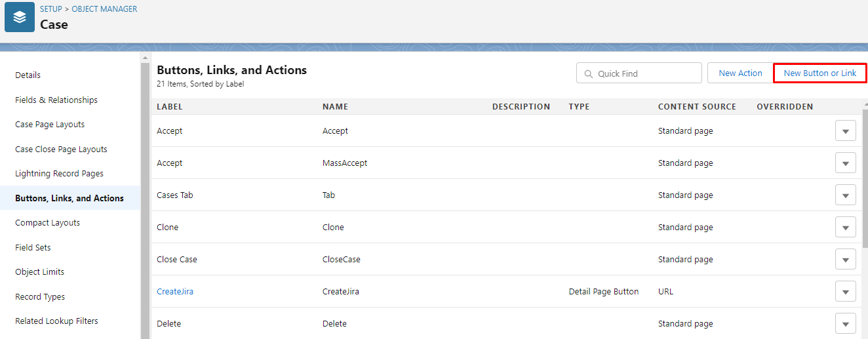868x339 pixels.
Task: Go to the SETUP breadcrumb link
Action: 51,9
